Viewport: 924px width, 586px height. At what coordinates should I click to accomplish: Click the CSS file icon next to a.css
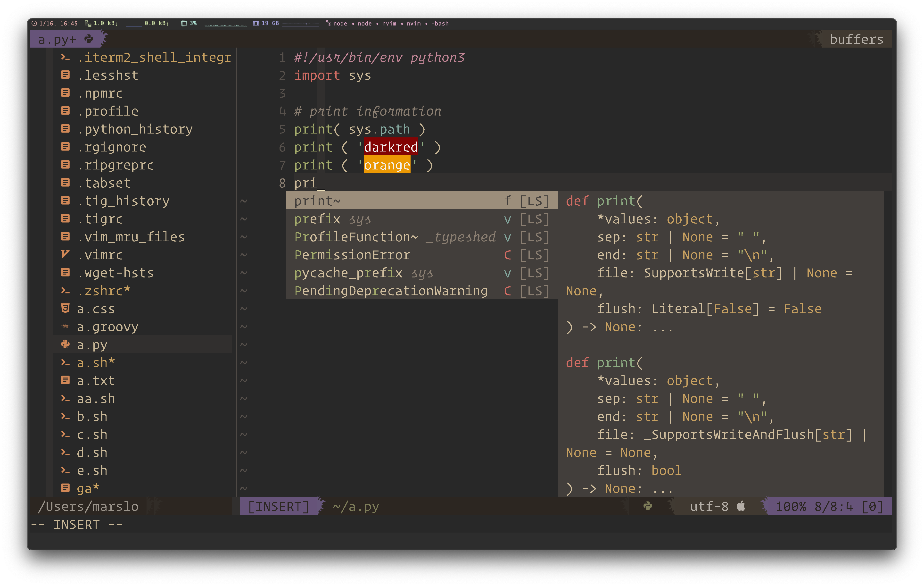65,308
